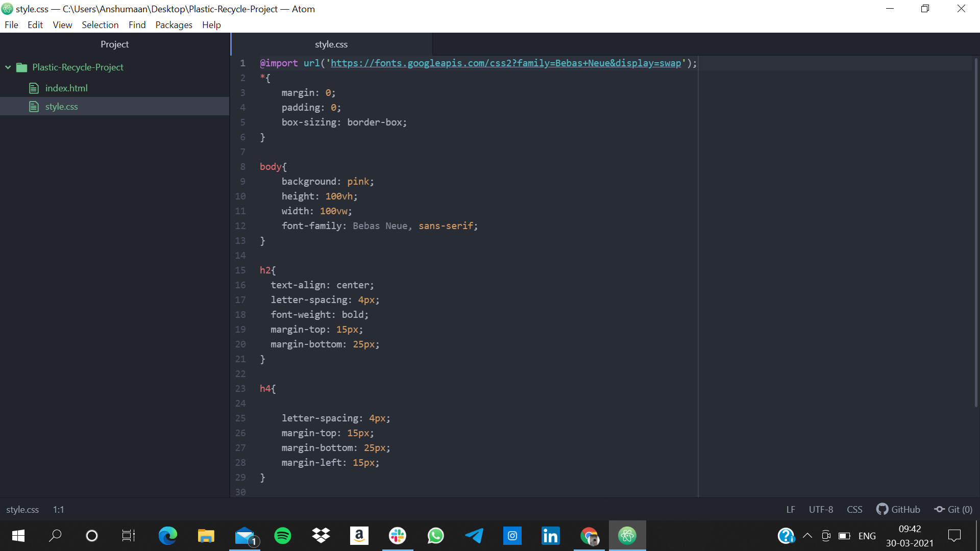The height and width of the screenshot is (551, 980).
Task: Click the 1:1 cursor position indicator
Action: [x=58, y=509]
